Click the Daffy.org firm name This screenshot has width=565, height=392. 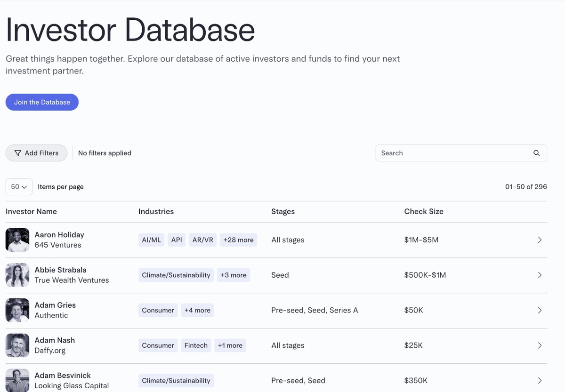pyautogui.click(x=50, y=351)
